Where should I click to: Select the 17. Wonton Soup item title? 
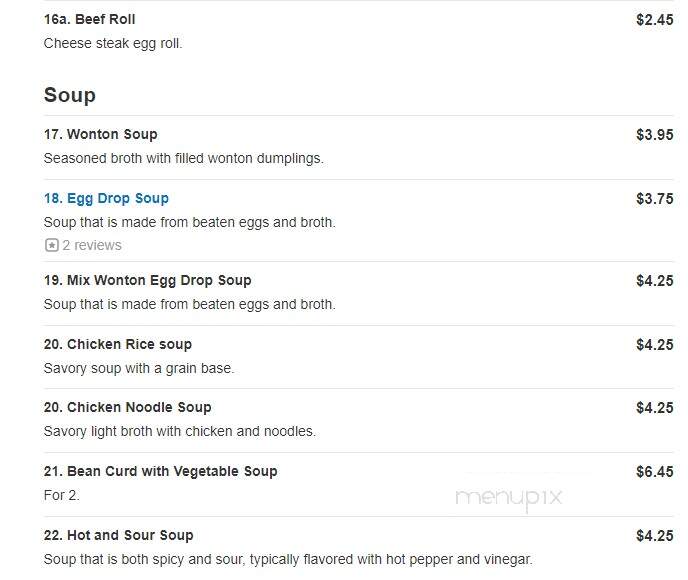tap(100, 134)
